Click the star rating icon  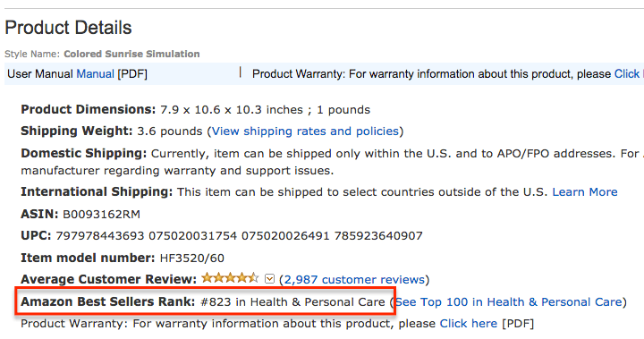(230, 278)
